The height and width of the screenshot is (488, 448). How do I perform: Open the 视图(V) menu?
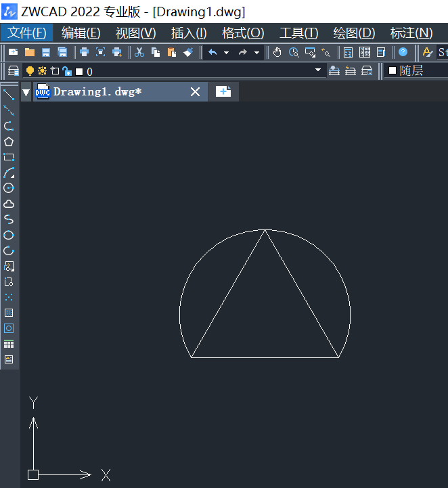point(135,32)
